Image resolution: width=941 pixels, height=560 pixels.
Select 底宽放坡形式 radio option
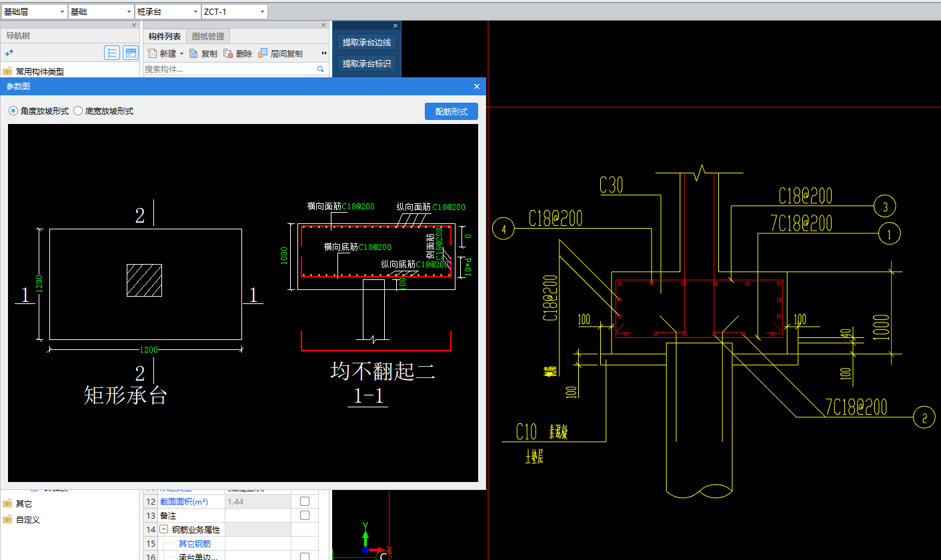78,111
